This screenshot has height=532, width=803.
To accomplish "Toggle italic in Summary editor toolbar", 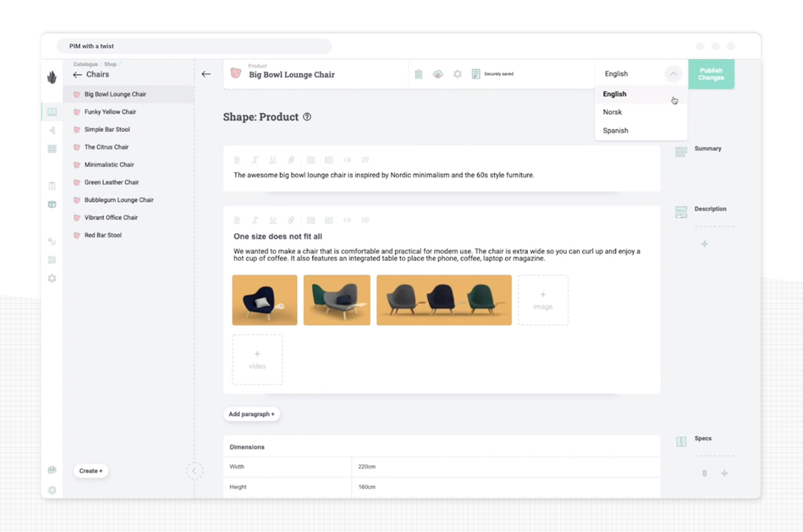I will (x=255, y=160).
